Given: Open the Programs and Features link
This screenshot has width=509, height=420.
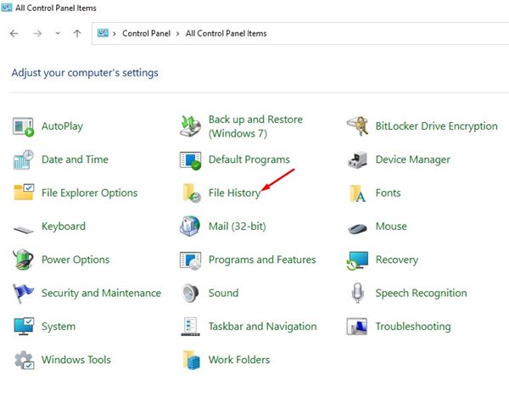Looking at the screenshot, I should coord(261,260).
